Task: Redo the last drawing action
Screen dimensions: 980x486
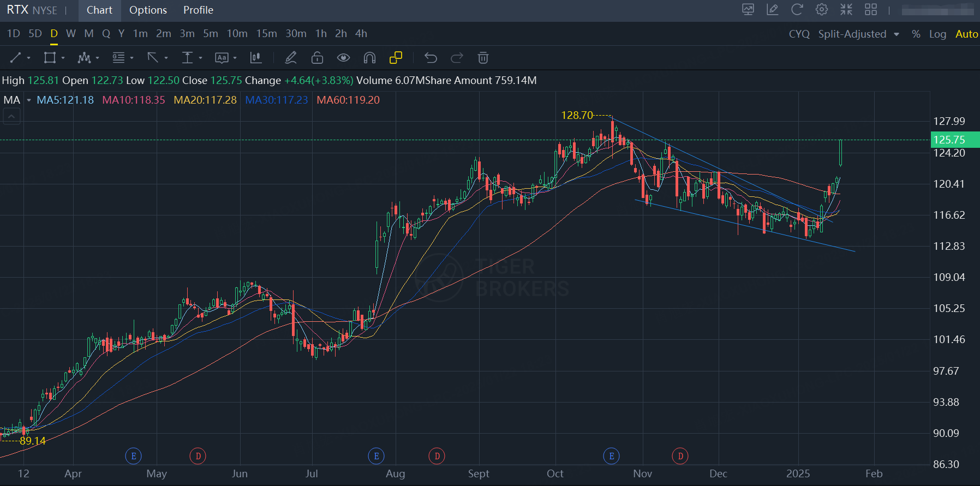Action: (x=457, y=58)
